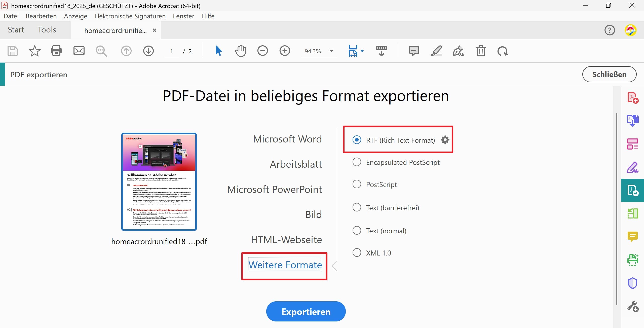Open Fill & Sign sidebar icon
Screen dimensions: 644x328
632,167
